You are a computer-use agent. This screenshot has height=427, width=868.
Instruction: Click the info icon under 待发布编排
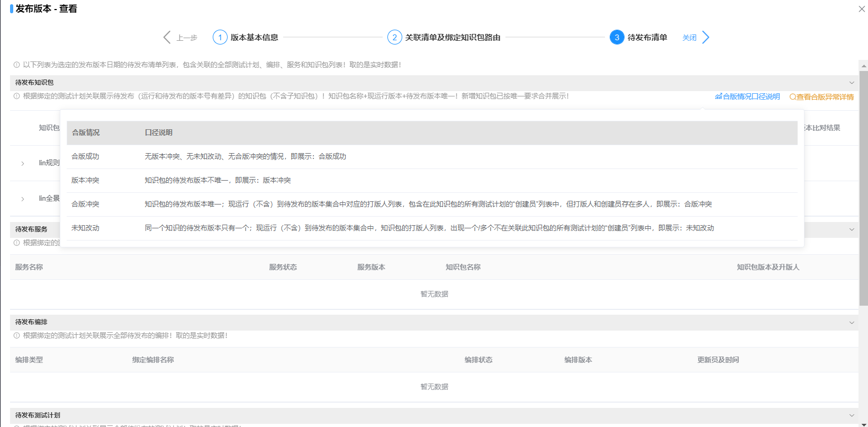(x=17, y=335)
